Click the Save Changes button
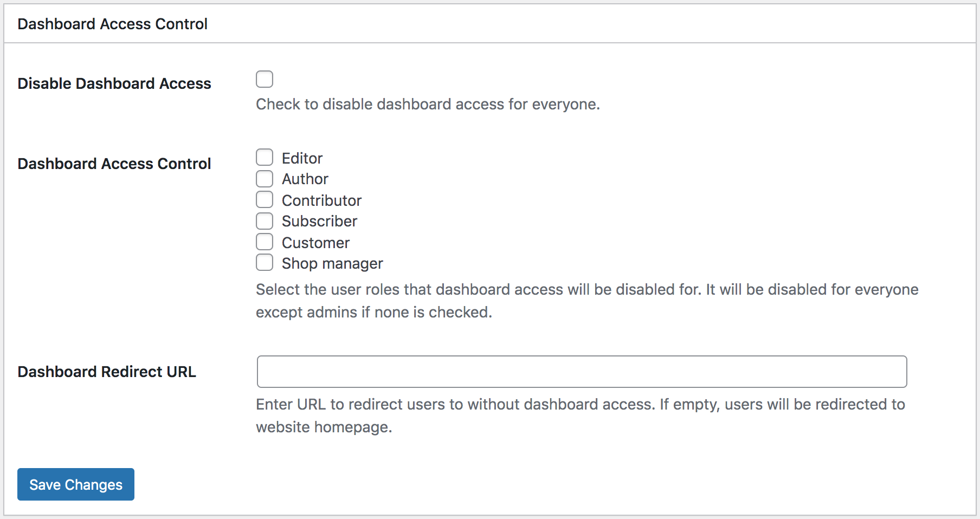Viewport: 980px width, 519px height. pyautogui.click(x=76, y=484)
